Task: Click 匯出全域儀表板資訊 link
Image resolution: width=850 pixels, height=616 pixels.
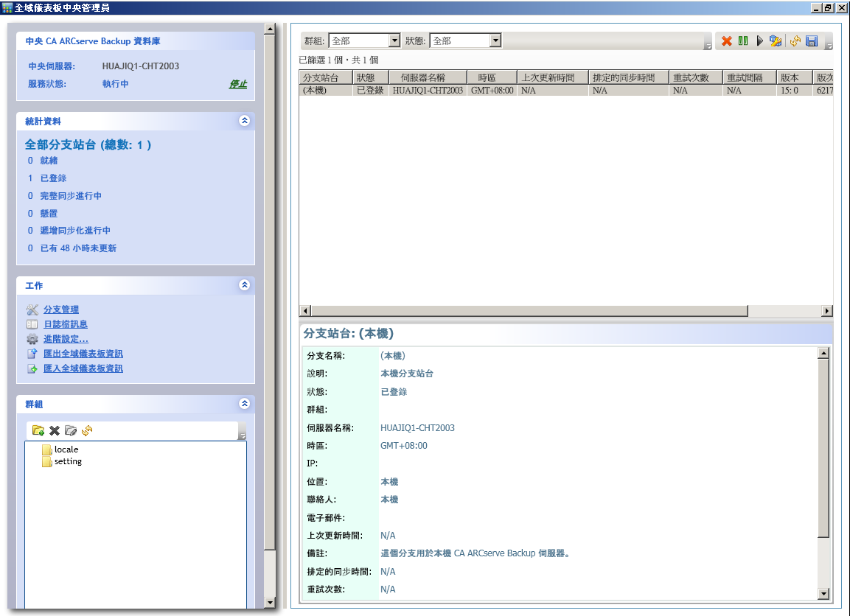Action: (83, 353)
